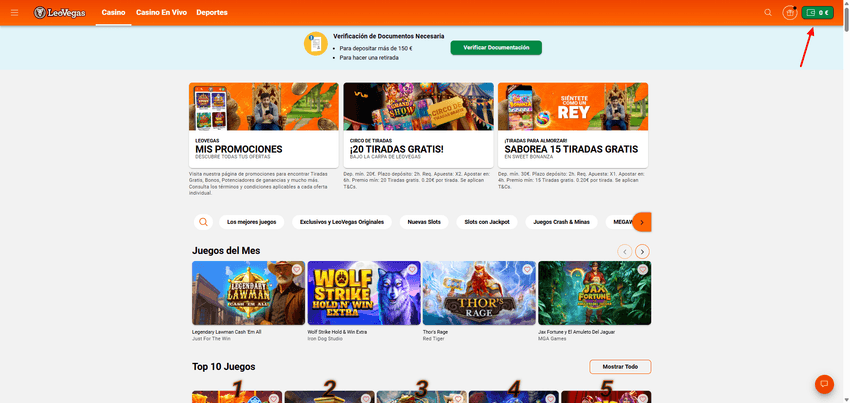
Task: Favorite Wolf Strike with heart icon
Action: (x=412, y=269)
